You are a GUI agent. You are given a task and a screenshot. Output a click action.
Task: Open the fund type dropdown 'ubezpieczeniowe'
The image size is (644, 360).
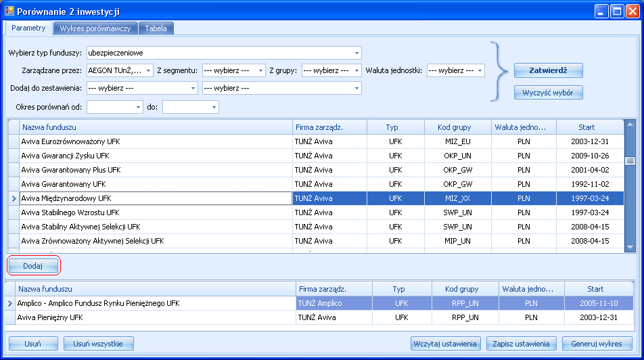pos(356,53)
